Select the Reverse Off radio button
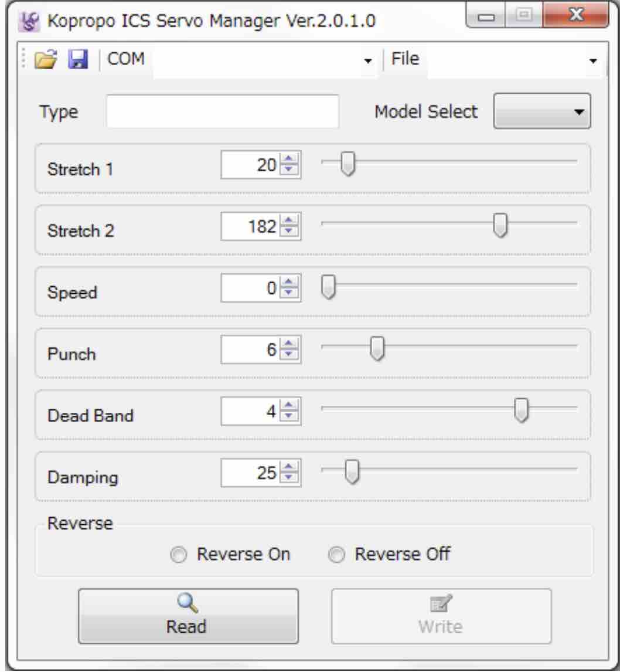 click(336, 555)
